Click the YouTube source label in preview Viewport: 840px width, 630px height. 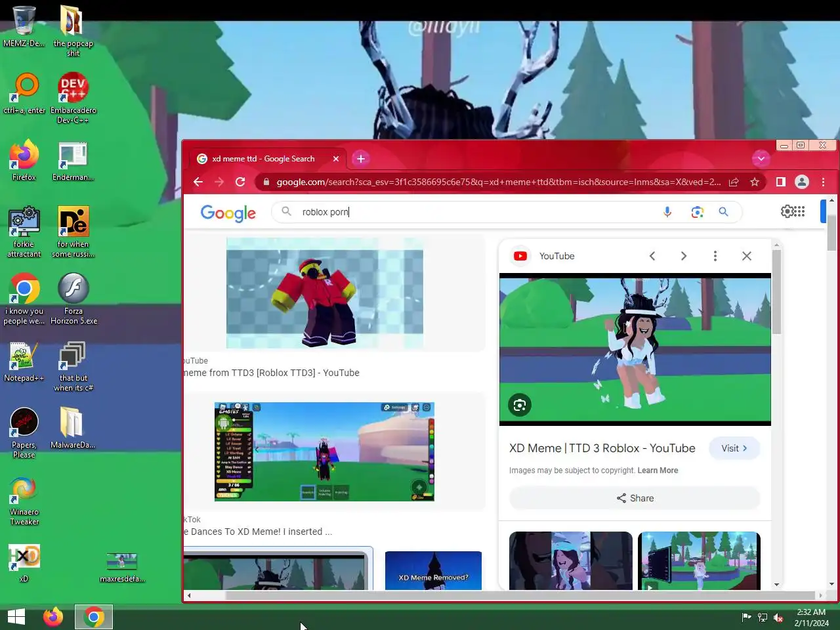[556, 256]
